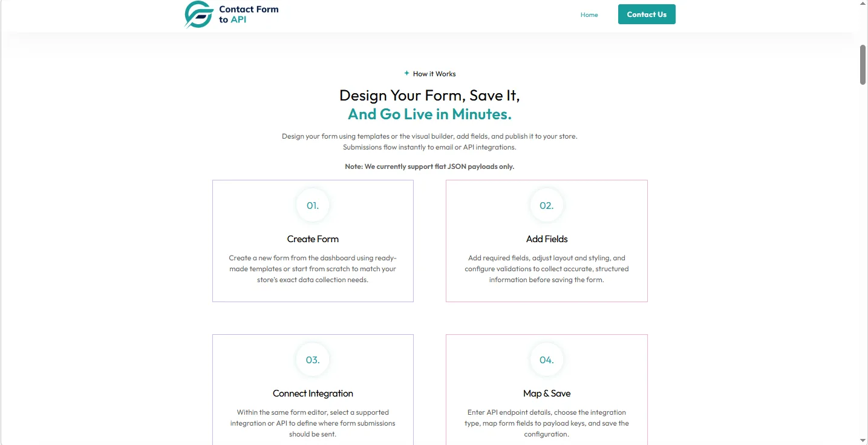Select the Add Fields card title

[x=547, y=239]
